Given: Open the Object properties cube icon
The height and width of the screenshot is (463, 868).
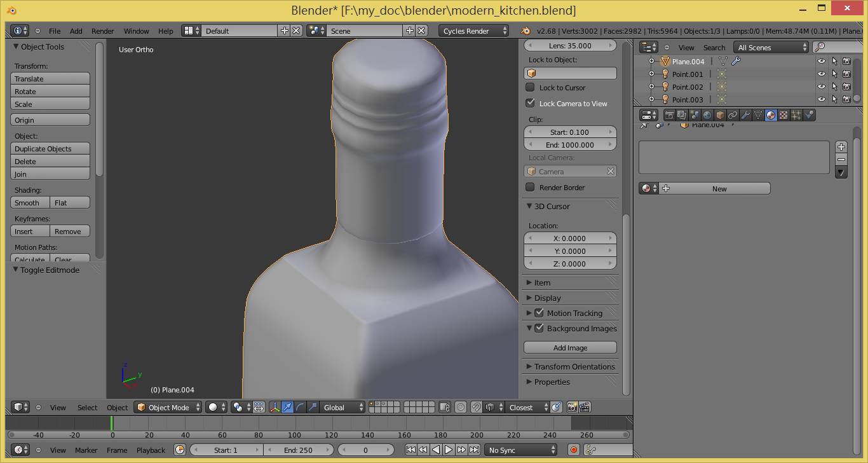Looking at the screenshot, I should (720, 115).
